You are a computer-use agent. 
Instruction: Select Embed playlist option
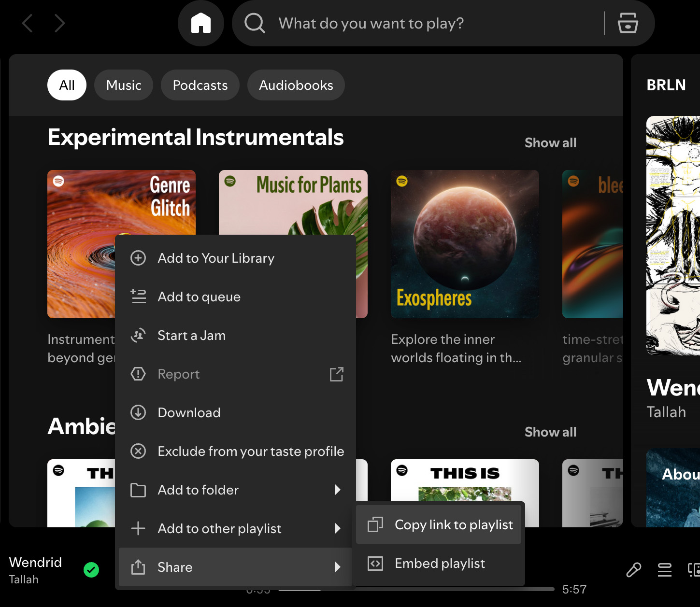click(440, 564)
